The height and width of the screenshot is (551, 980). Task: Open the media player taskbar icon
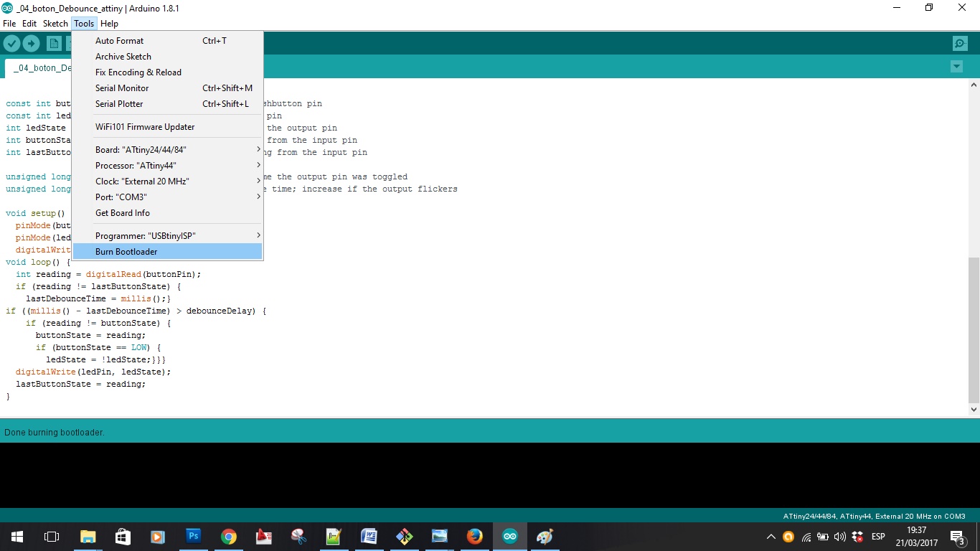point(158,537)
